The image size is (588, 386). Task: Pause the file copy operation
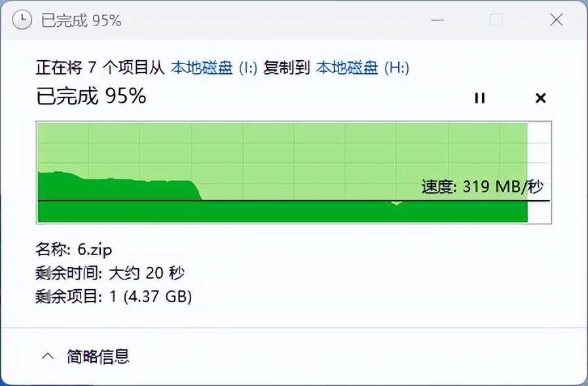point(479,98)
